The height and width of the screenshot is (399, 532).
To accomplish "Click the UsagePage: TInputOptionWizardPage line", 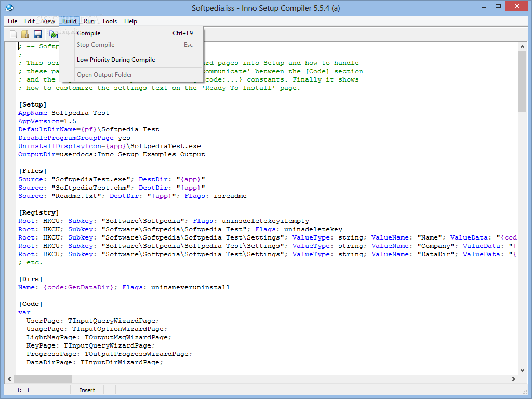I will tap(97, 329).
